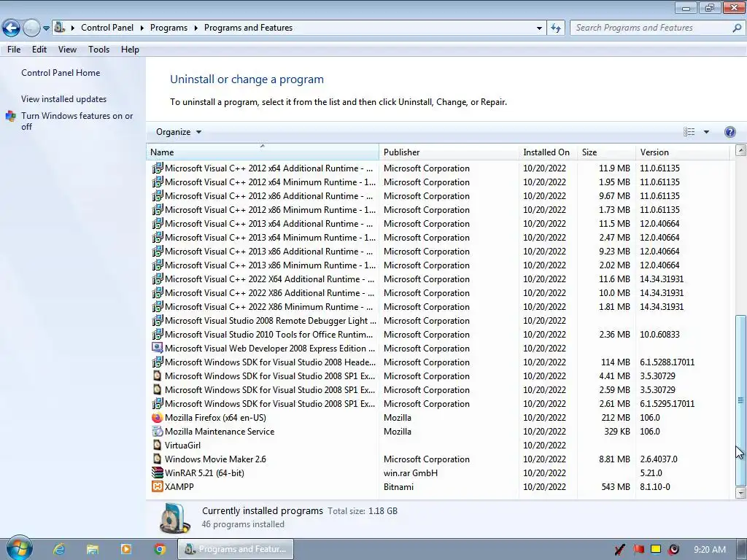Select the WinRAR 5.21 icon
Screen dimensions: 747x560
point(158,472)
